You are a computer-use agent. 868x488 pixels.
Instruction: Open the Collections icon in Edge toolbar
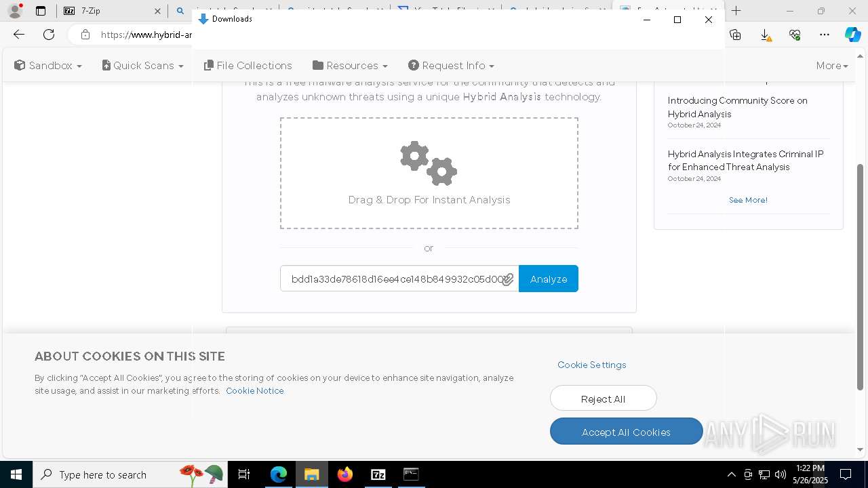click(x=735, y=35)
